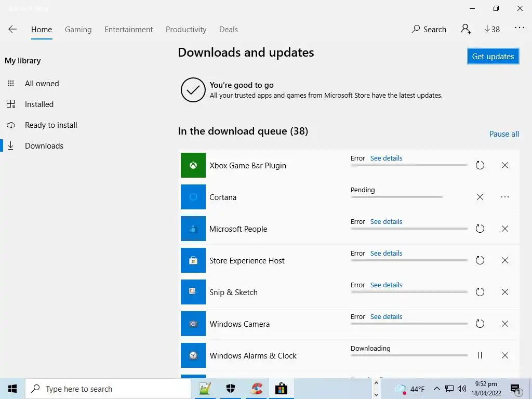Viewport: 532px width, 399px height.
Task: Open the account sign-in icon
Action: click(x=466, y=29)
